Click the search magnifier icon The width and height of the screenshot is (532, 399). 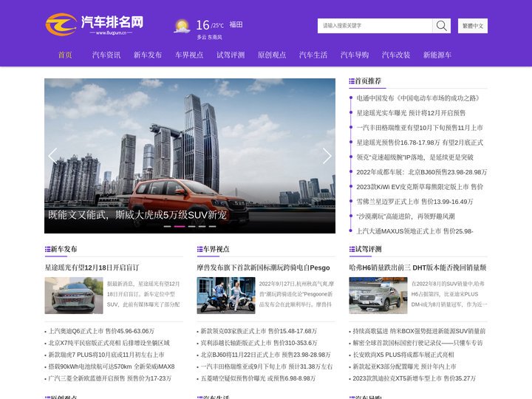click(441, 26)
